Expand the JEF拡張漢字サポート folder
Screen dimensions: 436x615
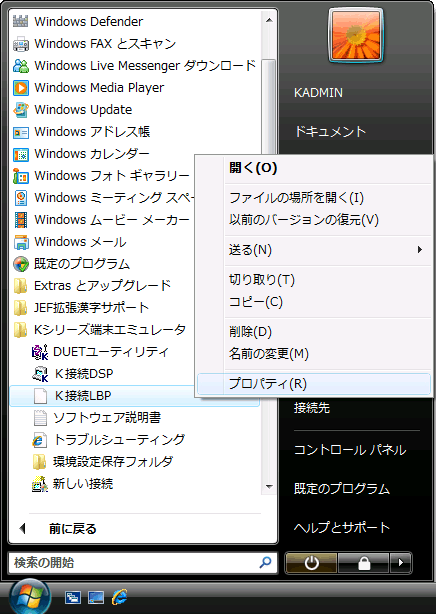click(81, 308)
